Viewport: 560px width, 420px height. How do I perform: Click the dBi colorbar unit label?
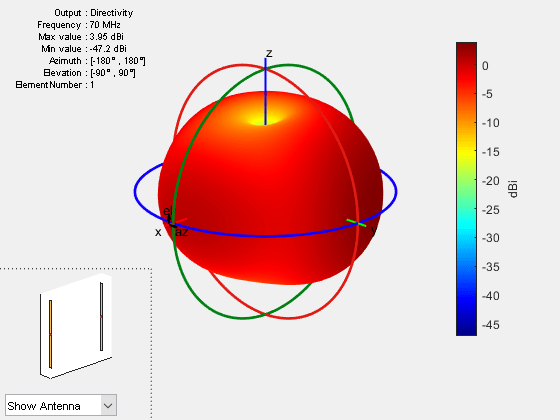513,189
